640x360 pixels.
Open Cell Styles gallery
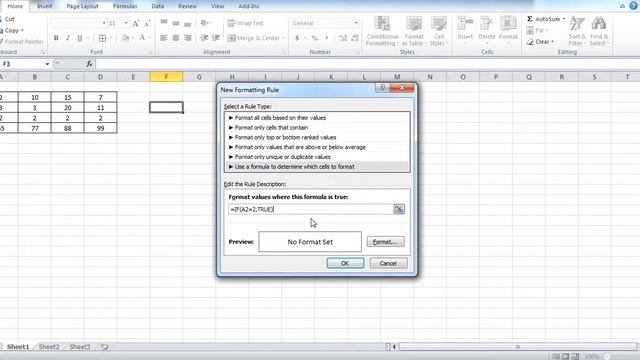pyautogui.click(x=439, y=31)
